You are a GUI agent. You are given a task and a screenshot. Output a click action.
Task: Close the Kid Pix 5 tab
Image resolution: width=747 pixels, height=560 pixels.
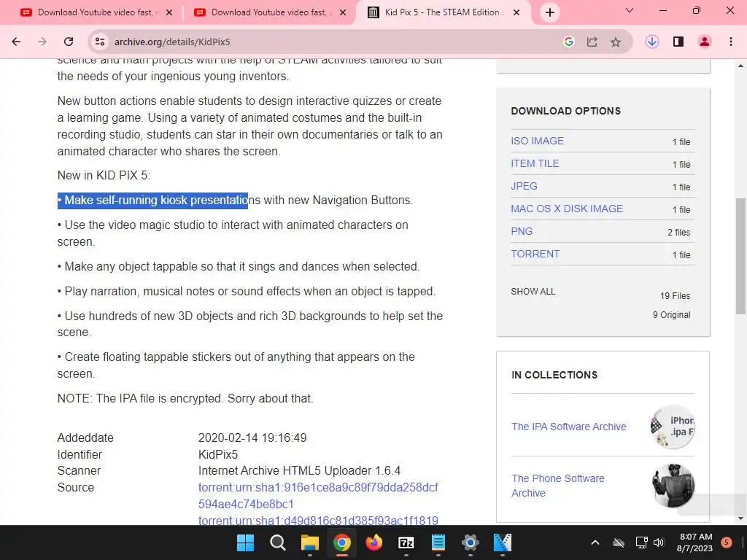click(516, 12)
